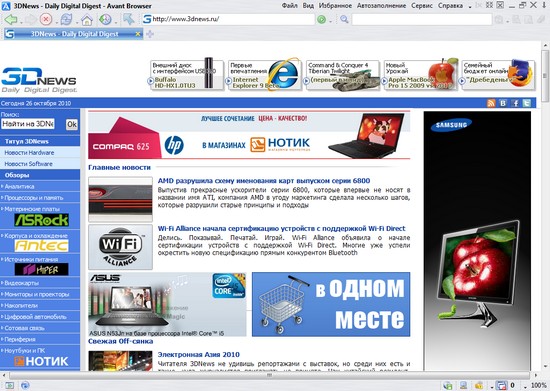Click the magnifier search icon in the toolbar
Viewport: 550px width, 391px height.
pyautogui.click(x=344, y=19)
